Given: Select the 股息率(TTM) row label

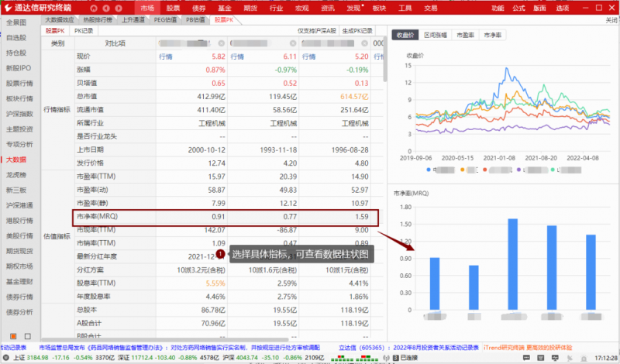Looking at the screenshot, I should pos(96,283).
